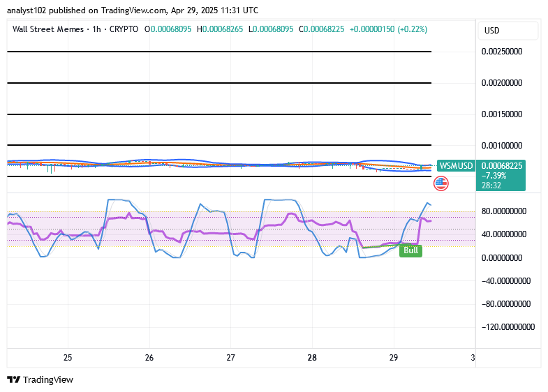The image size is (548, 392).
Task: Click the 0.00250000 price axis label
Action: 502,52
